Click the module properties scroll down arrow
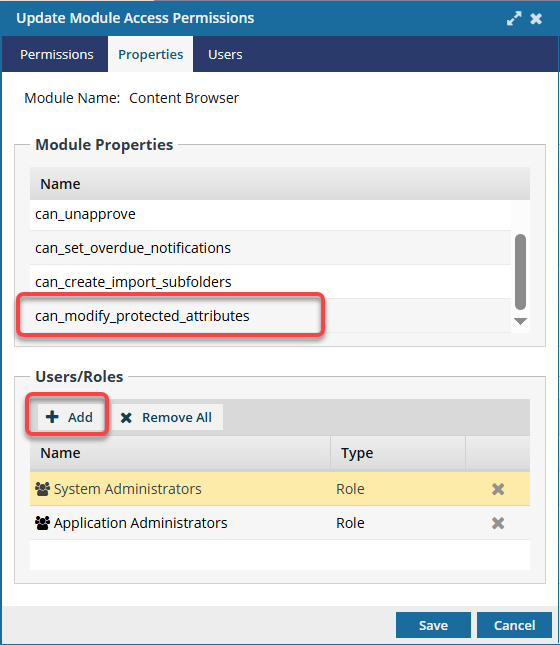Viewport: 560px width, 645px height. tap(520, 321)
